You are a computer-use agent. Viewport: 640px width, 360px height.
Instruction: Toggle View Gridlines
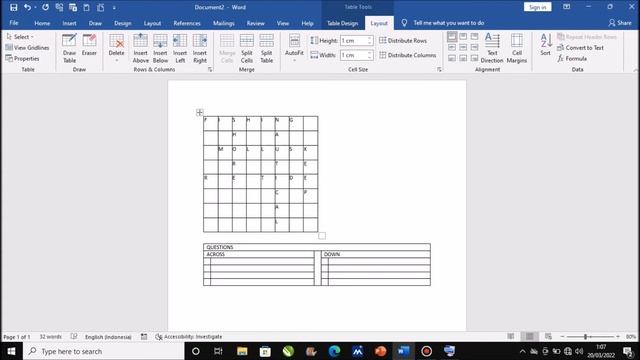(x=27, y=48)
